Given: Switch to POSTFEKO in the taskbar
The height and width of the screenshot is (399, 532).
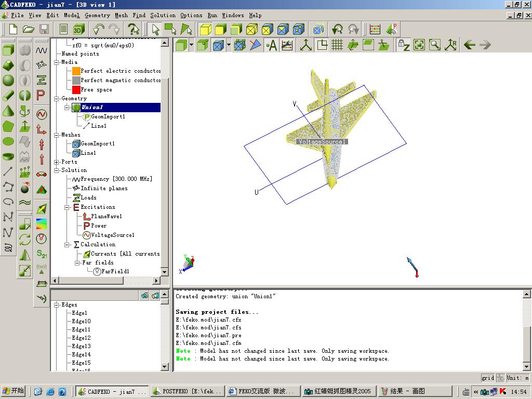Looking at the screenshot, I should (188, 391).
